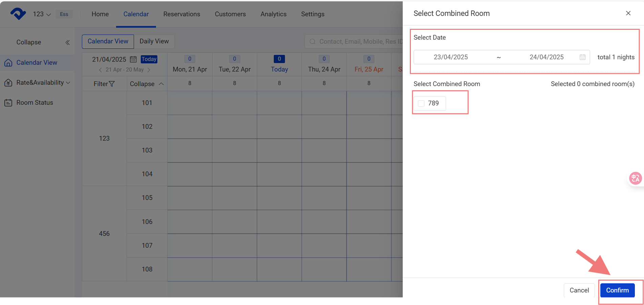
Task: Click the Rate&Availability icon in sidebar
Action: [x=8, y=83]
